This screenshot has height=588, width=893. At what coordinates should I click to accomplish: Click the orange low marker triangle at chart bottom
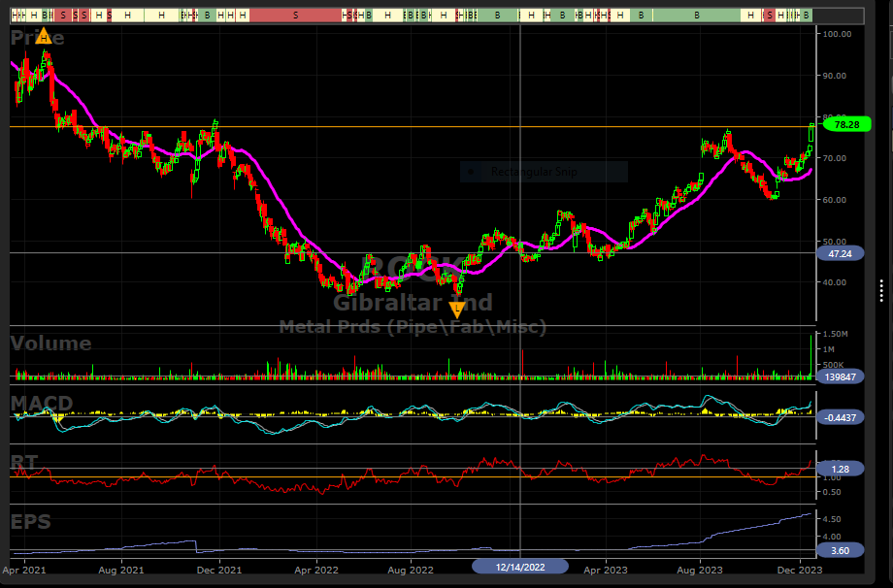click(457, 310)
